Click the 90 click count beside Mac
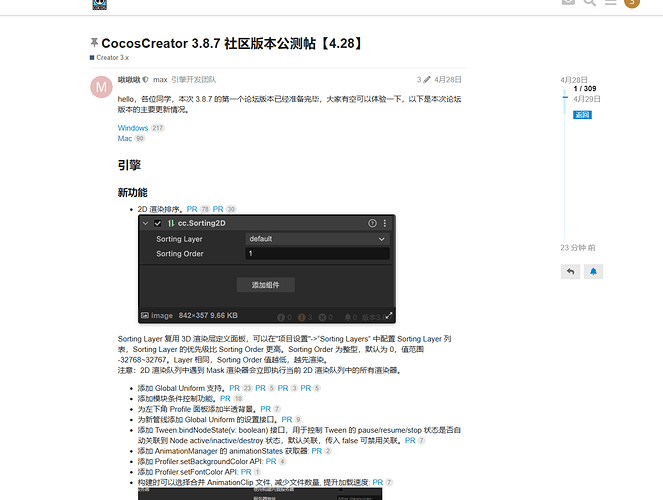This screenshot has width=663, height=500. [x=140, y=138]
